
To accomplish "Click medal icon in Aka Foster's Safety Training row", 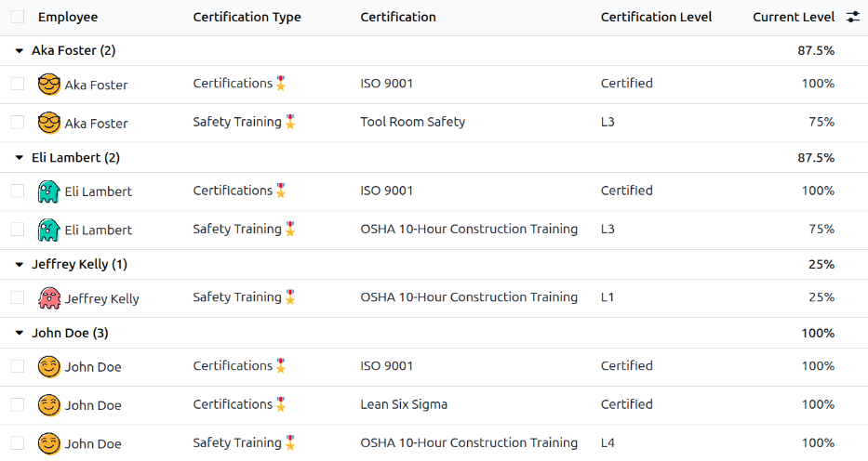I will click(x=290, y=122).
